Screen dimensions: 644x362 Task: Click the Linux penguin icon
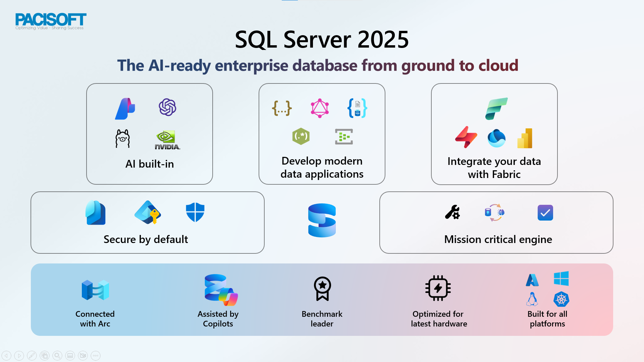pos(532,299)
